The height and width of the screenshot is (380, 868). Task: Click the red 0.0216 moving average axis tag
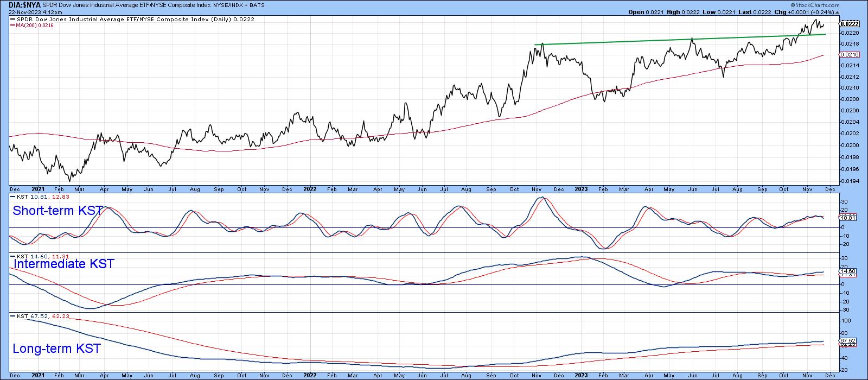point(848,55)
